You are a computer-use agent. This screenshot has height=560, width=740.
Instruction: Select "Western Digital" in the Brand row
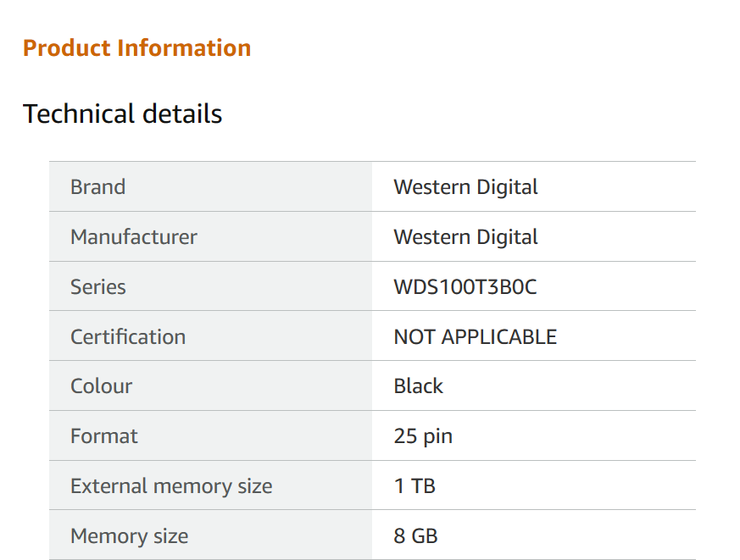(466, 187)
